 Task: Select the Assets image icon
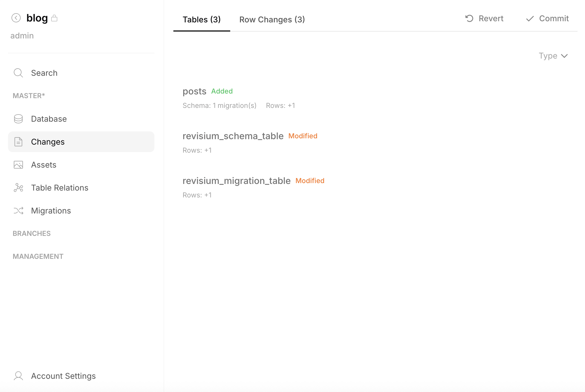(x=18, y=164)
